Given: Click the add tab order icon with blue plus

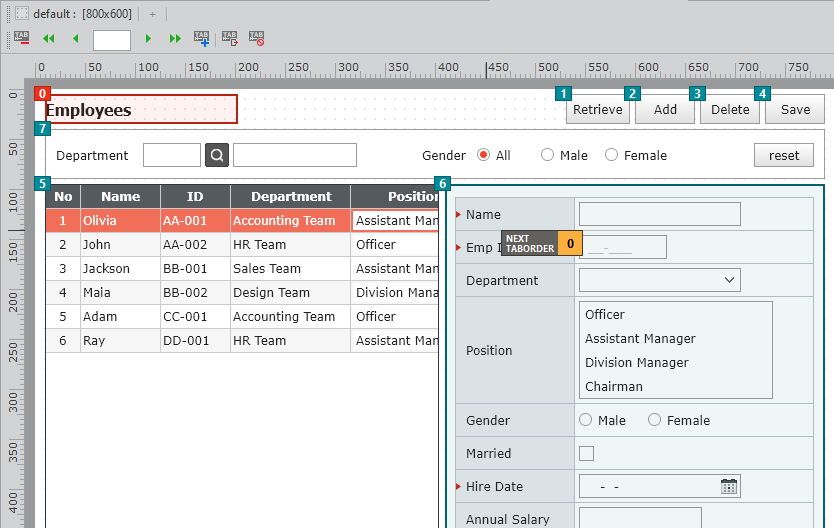Looking at the screenshot, I should (202, 39).
